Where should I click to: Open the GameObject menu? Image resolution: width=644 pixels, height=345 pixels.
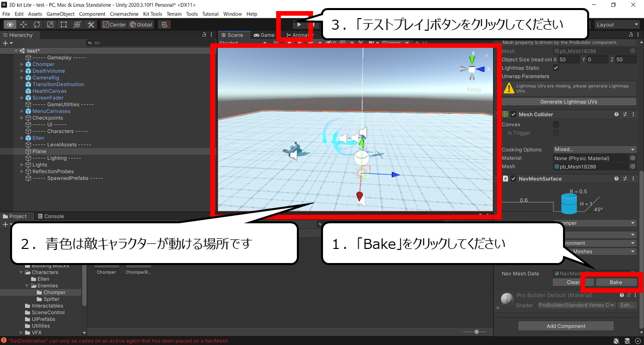coord(60,14)
